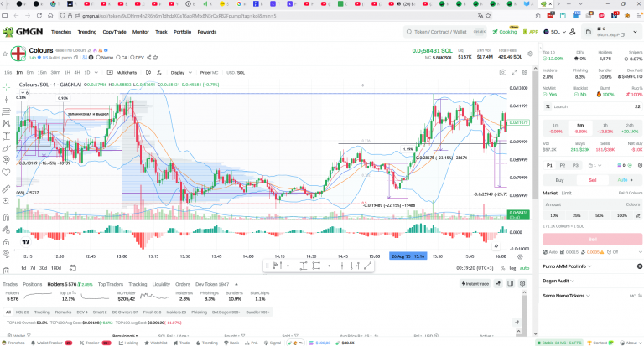Copy the token contract address

pyautogui.click(x=75, y=58)
